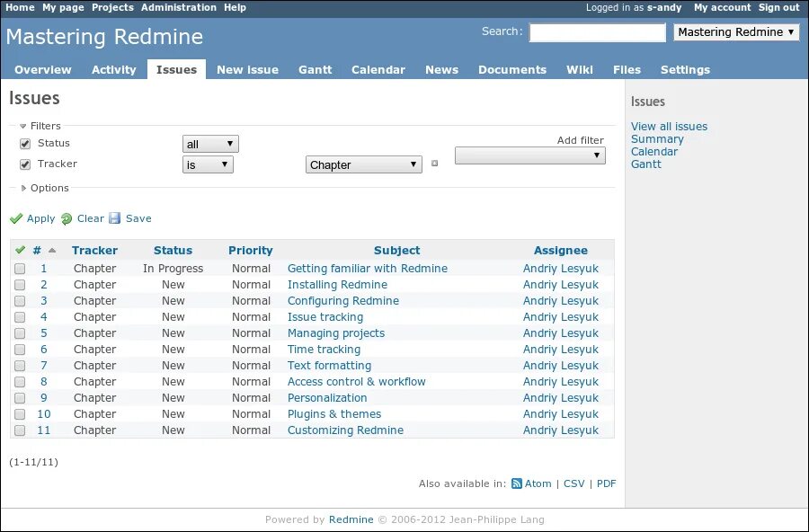The height and width of the screenshot is (532, 809).
Task: Switch to the Files tab
Action: click(x=627, y=70)
